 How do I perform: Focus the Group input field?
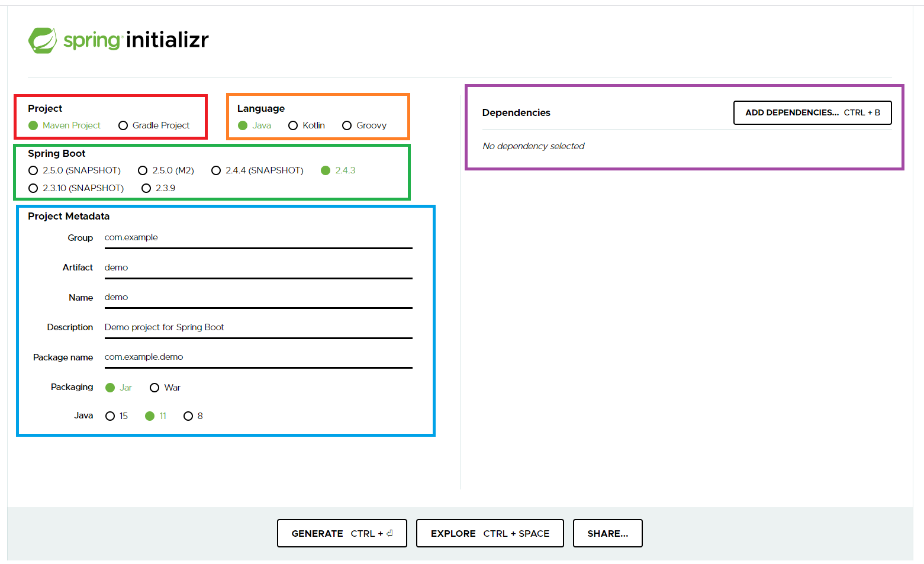coord(259,238)
